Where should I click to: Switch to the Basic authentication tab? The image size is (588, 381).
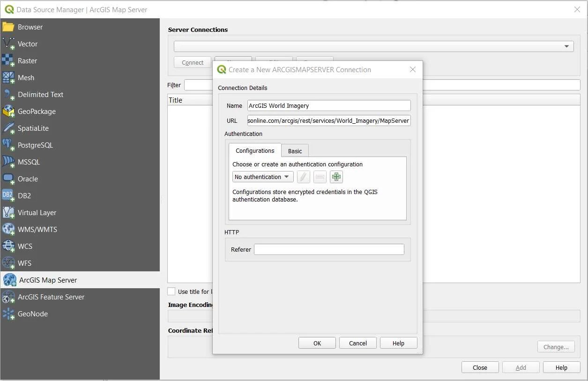(x=295, y=150)
